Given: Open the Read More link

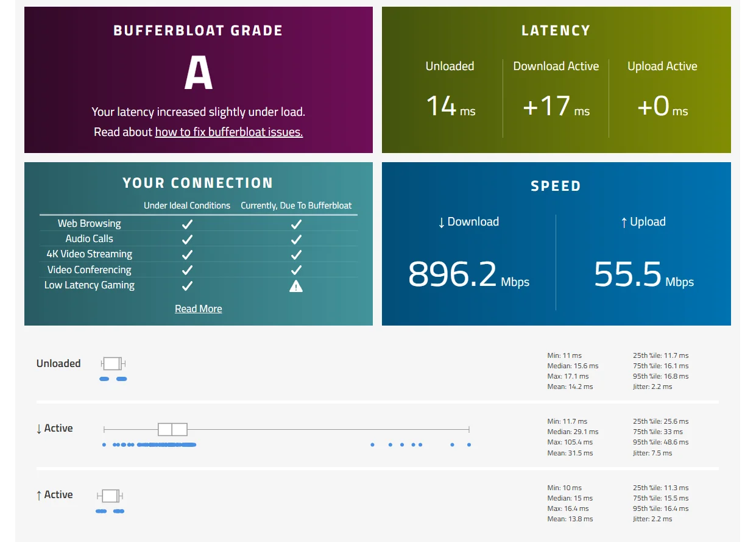Looking at the screenshot, I should tap(198, 308).
